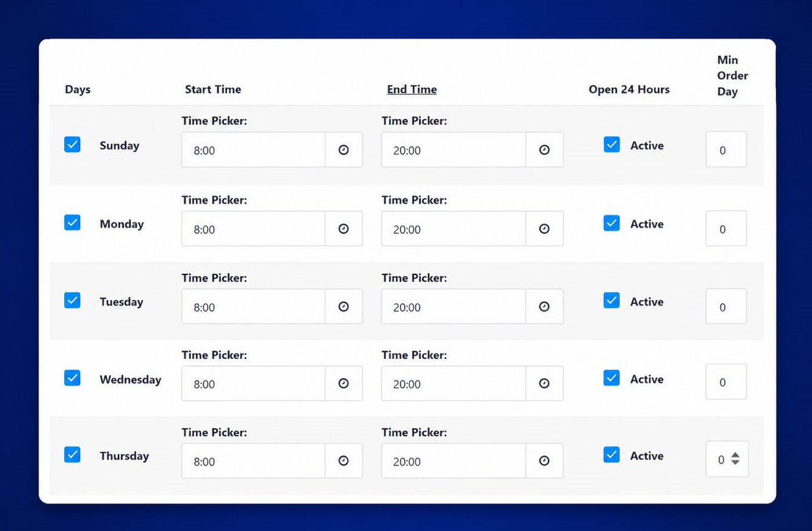Click Tuesday min order day field

726,306
